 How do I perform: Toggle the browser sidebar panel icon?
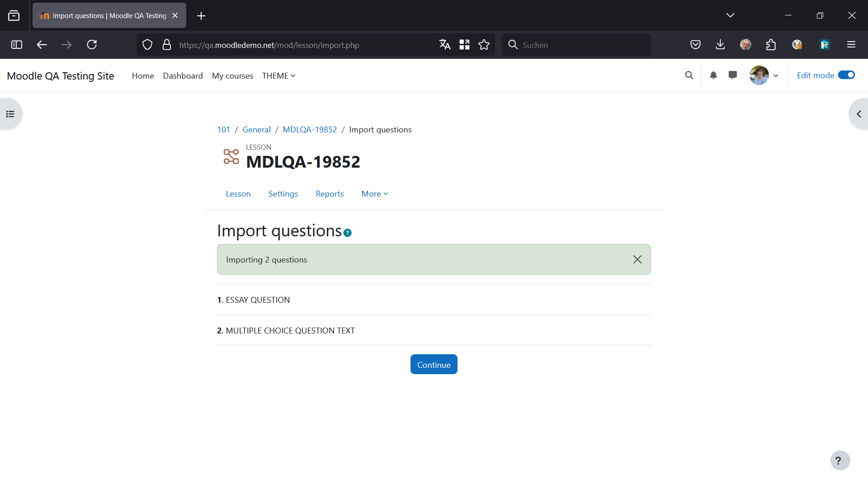click(x=17, y=45)
